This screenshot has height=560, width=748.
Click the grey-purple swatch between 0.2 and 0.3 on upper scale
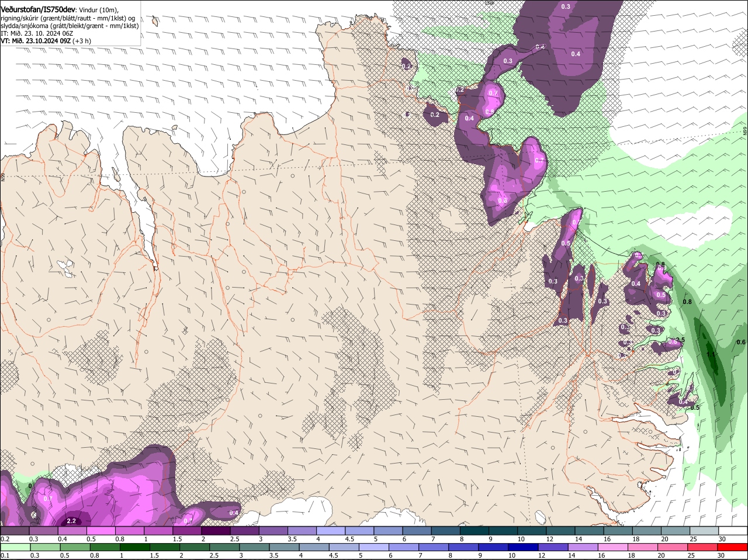coord(15,531)
